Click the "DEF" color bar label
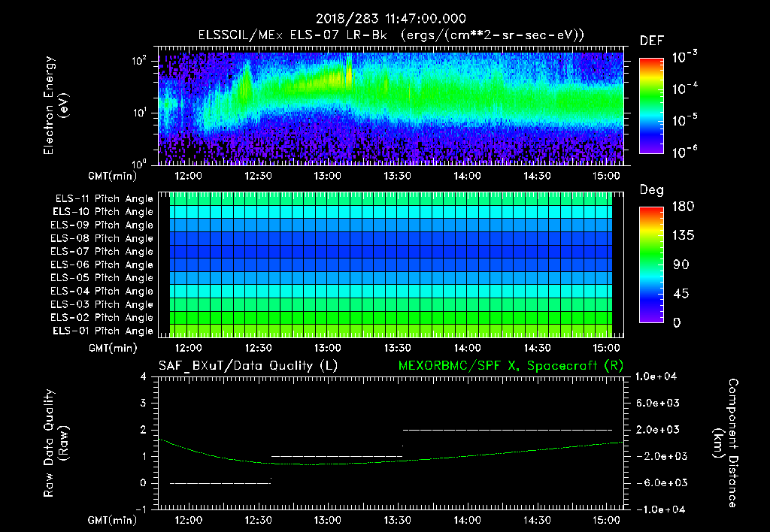This screenshot has width=770, height=532. pos(652,41)
